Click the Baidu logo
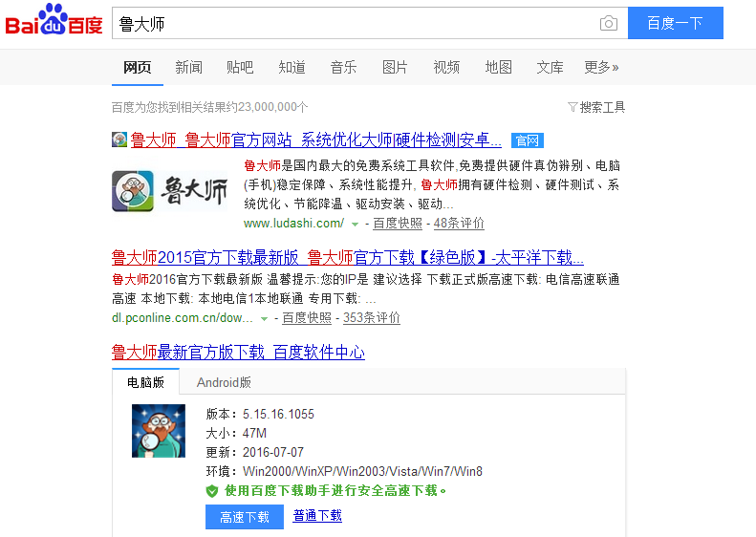Viewport: 756px width, 537px height. coord(54,20)
